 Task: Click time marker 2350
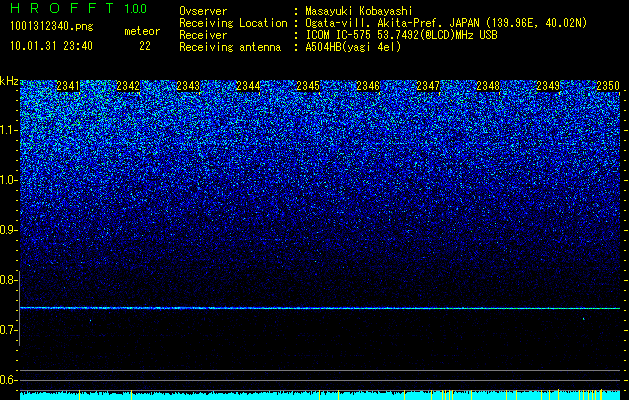click(x=608, y=85)
